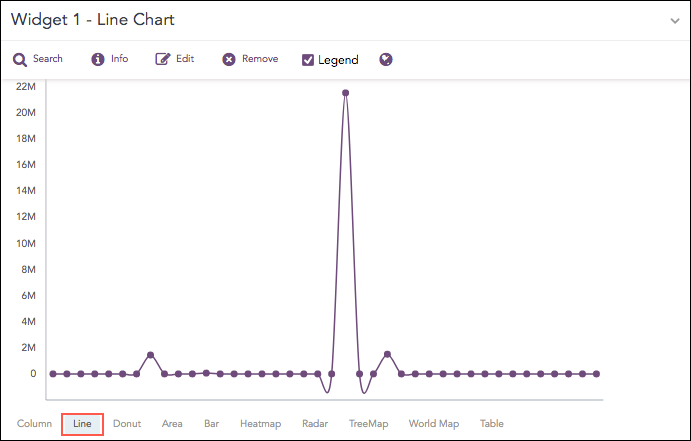Switch to Donut chart view

pyautogui.click(x=127, y=424)
